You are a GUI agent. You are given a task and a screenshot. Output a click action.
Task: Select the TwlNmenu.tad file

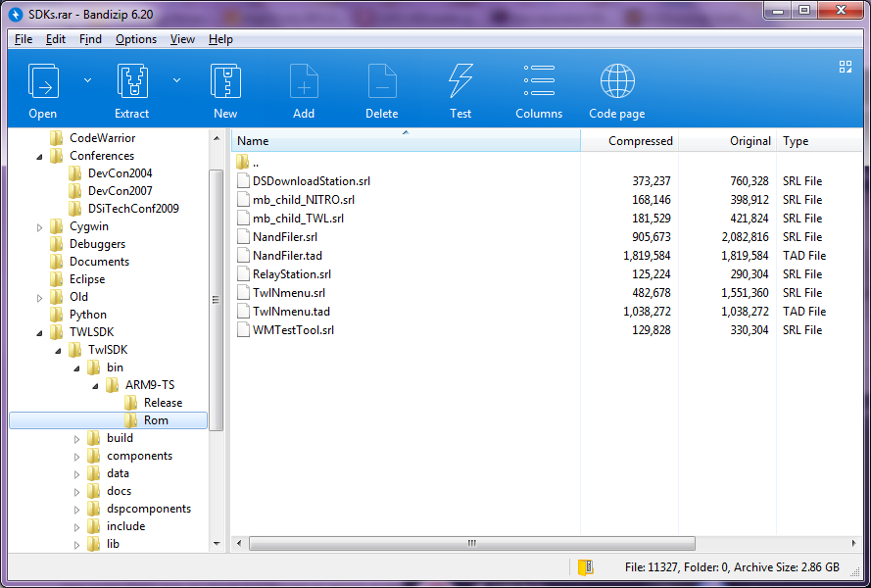coord(291,312)
